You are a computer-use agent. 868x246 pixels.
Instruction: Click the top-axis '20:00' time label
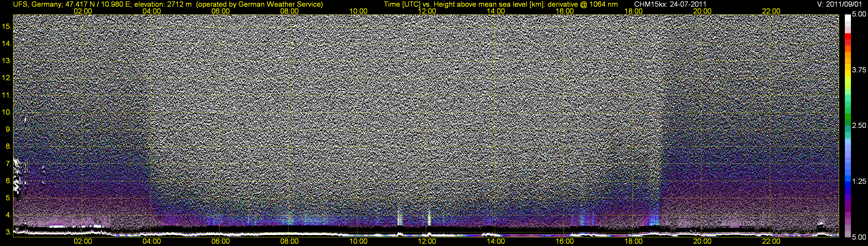(x=702, y=11)
